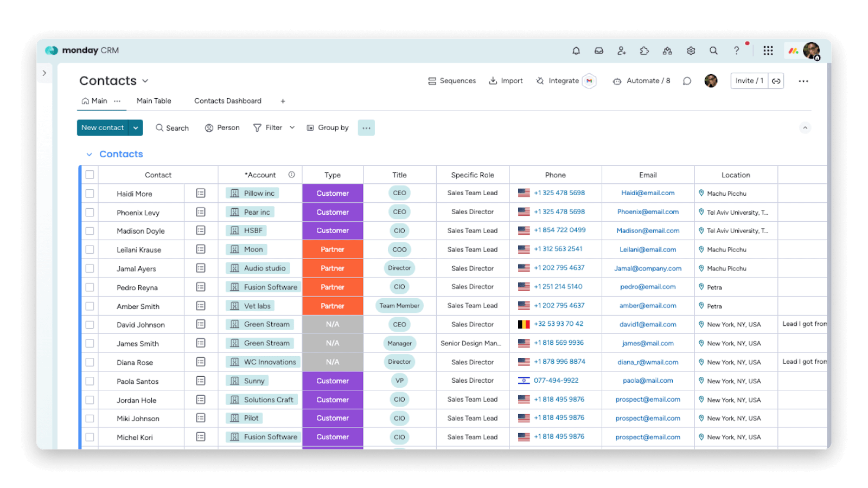Screen dimensions: 868x488
Task: Open the nine-dot products switcher
Action: tap(768, 50)
